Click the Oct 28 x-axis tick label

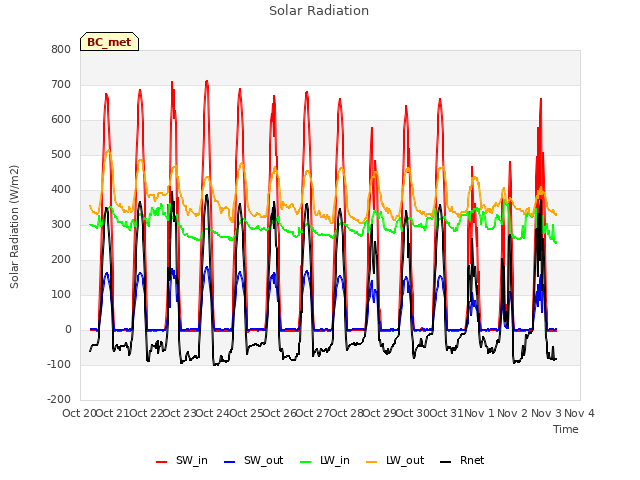(x=346, y=413)
